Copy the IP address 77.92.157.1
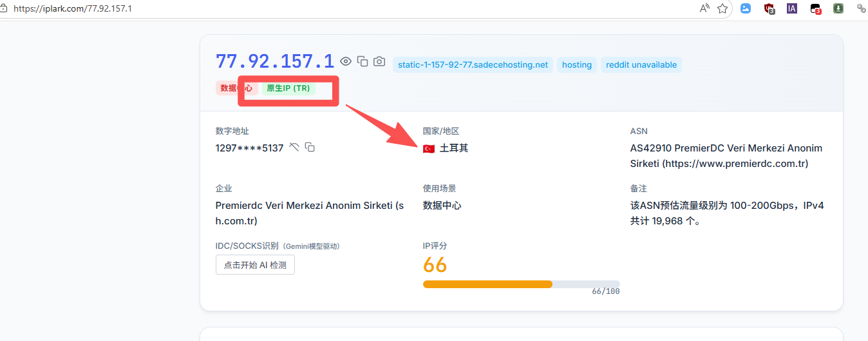The height and width of the screenshot is (341, 868). (363, 61)
